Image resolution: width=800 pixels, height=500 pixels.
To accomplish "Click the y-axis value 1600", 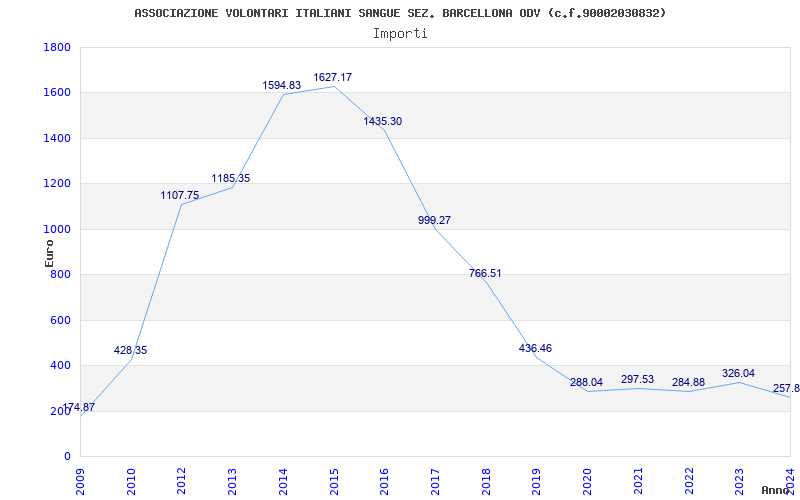I will tap(57, 93).
